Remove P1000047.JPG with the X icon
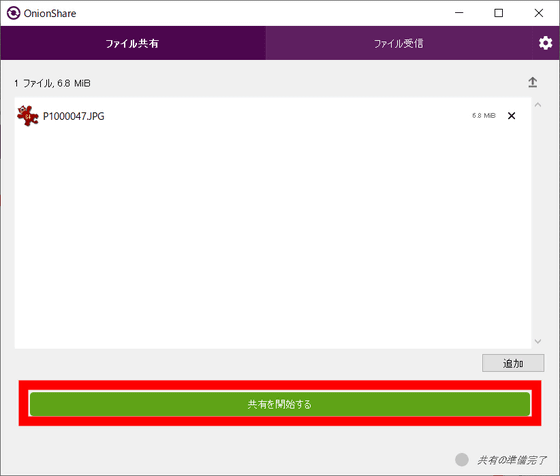This screenshot has width=560, height=476. point(511,116)
